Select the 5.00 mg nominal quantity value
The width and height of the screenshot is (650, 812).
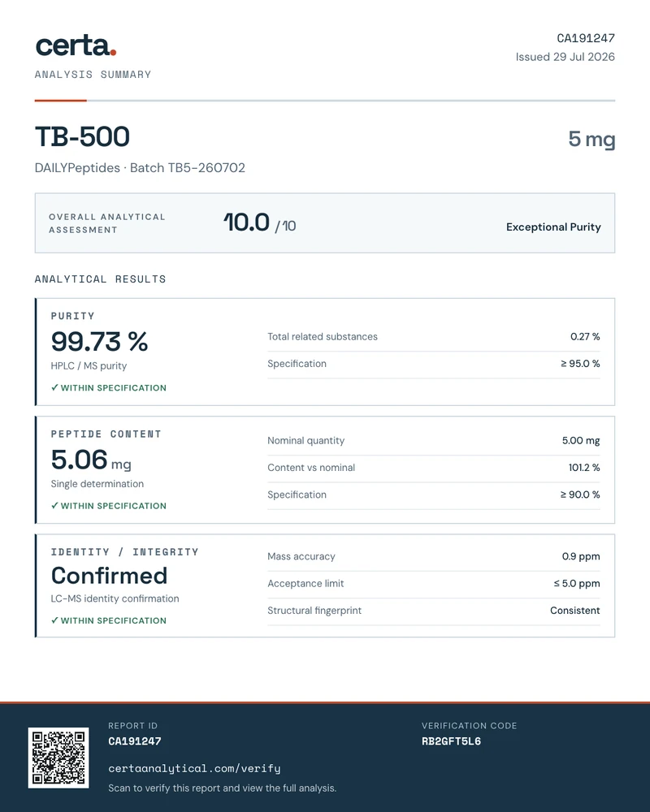click(x=581, y=441)
